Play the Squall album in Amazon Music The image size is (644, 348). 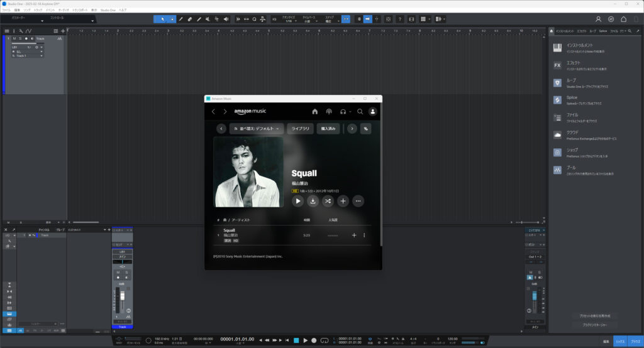pos(298,201)
